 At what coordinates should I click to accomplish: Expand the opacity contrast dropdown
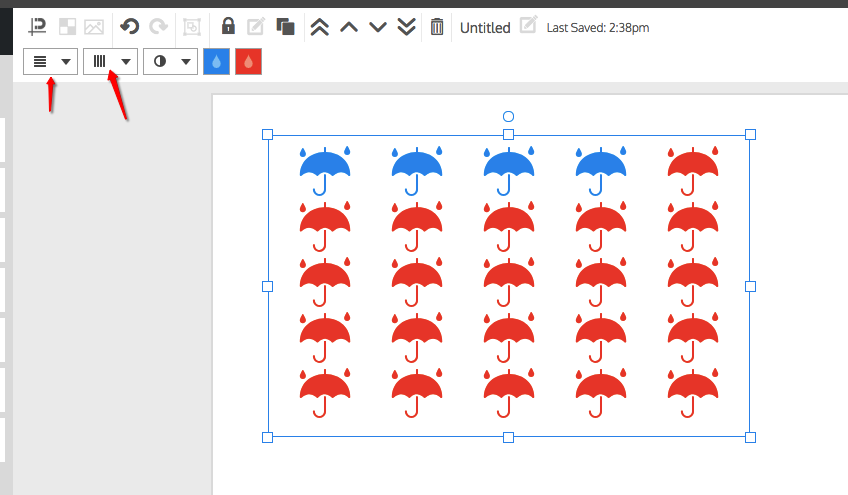171,61
